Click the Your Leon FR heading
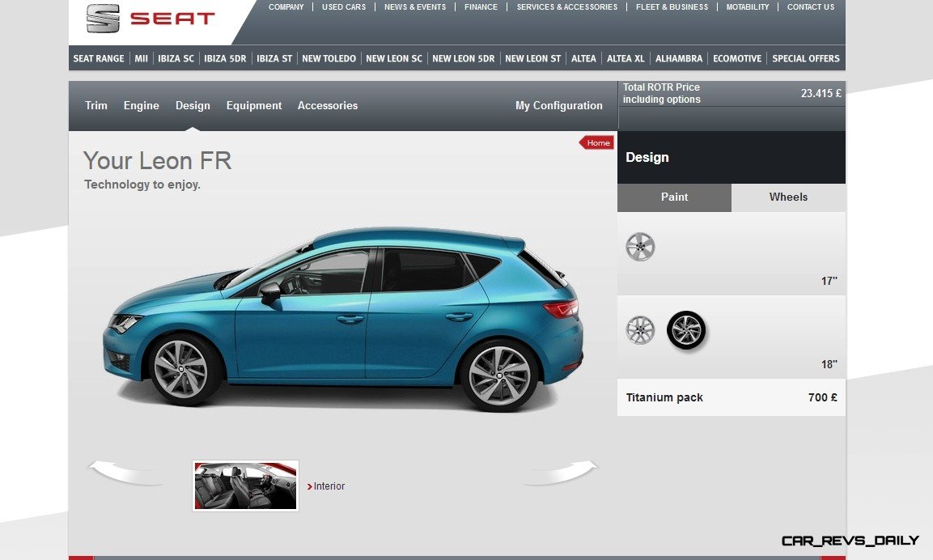The image size is (933, 560). (158, 161)
